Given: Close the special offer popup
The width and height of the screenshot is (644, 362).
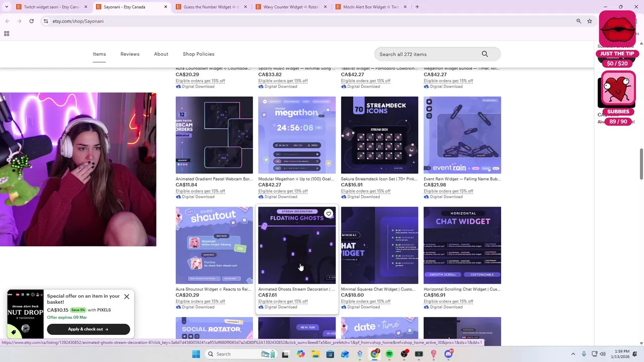Looking at the screenshot, I should pos(127,297).
